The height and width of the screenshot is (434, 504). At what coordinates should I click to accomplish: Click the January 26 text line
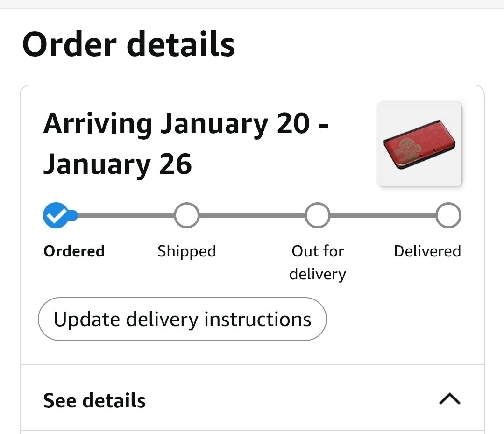pos(117,164)
